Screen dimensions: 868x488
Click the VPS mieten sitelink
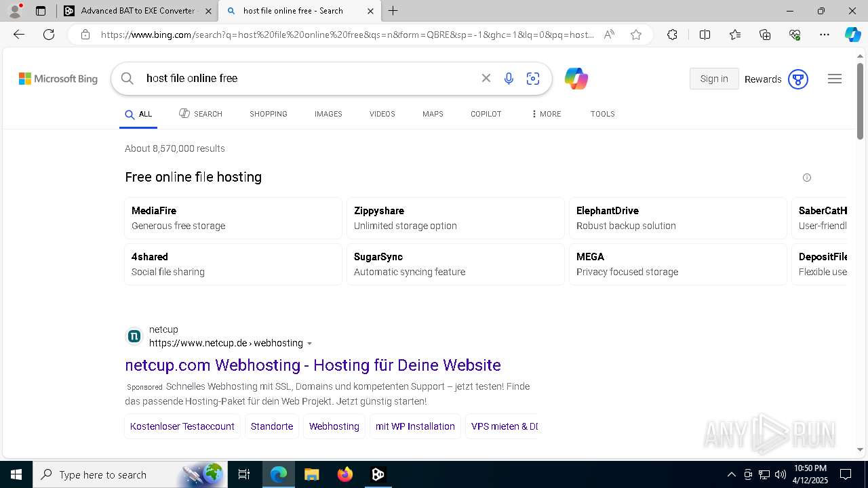click(x=502, y=426)
